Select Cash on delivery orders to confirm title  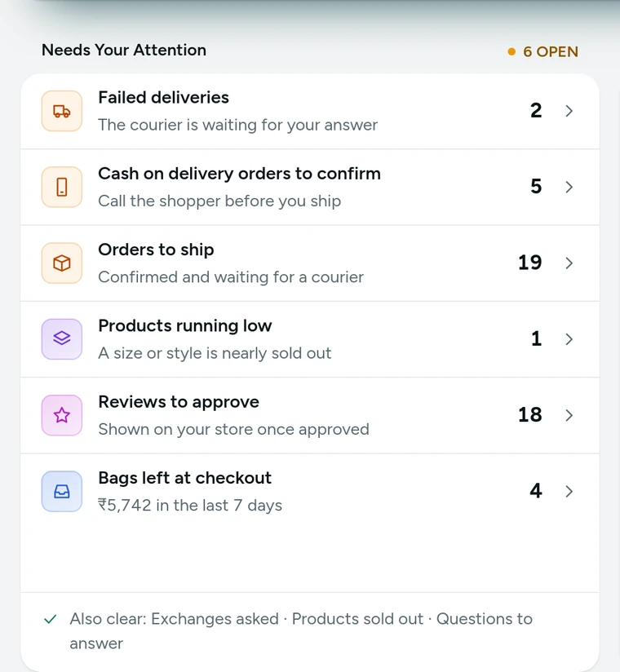pos(239,174)
